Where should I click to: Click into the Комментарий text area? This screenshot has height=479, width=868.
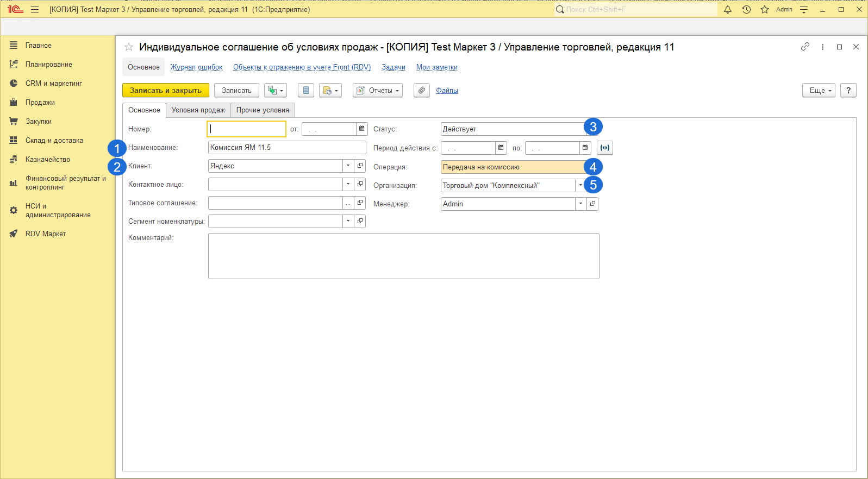coord(403,256)
